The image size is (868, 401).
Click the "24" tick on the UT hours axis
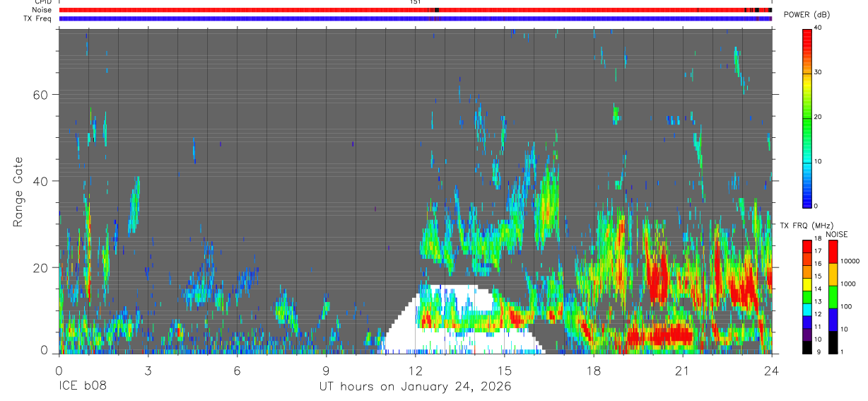click(771, 370)
